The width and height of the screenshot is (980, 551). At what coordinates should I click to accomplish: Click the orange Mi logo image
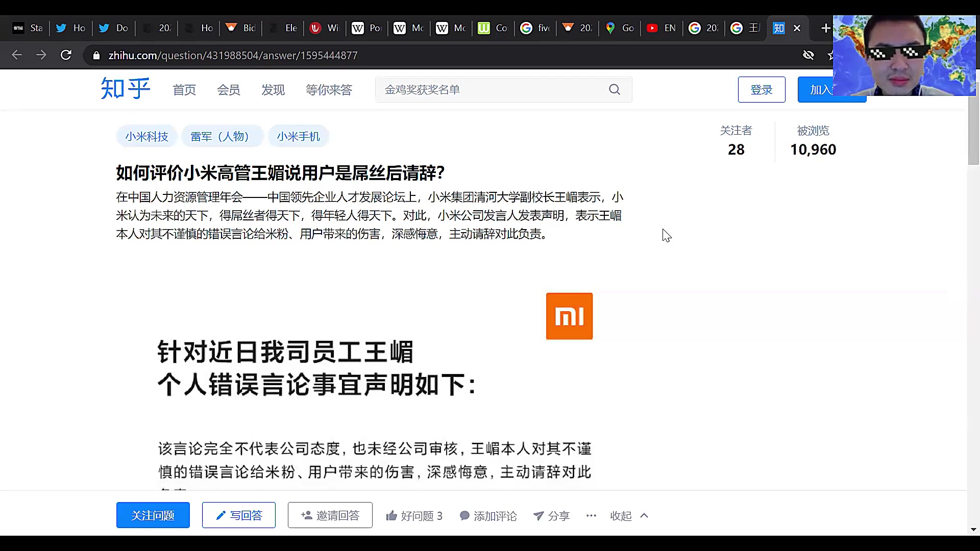[569, 316]
